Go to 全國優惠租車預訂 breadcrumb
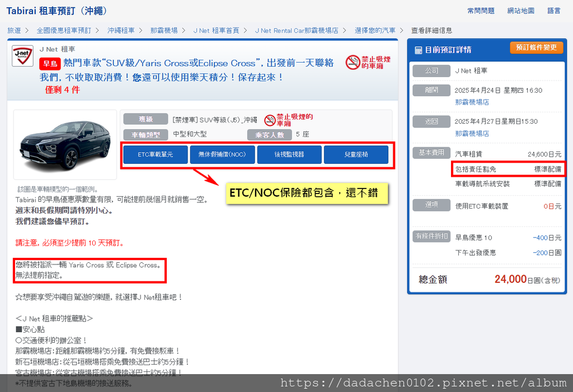Viewport: 573px width, 392px height. (x=64, y=30)
